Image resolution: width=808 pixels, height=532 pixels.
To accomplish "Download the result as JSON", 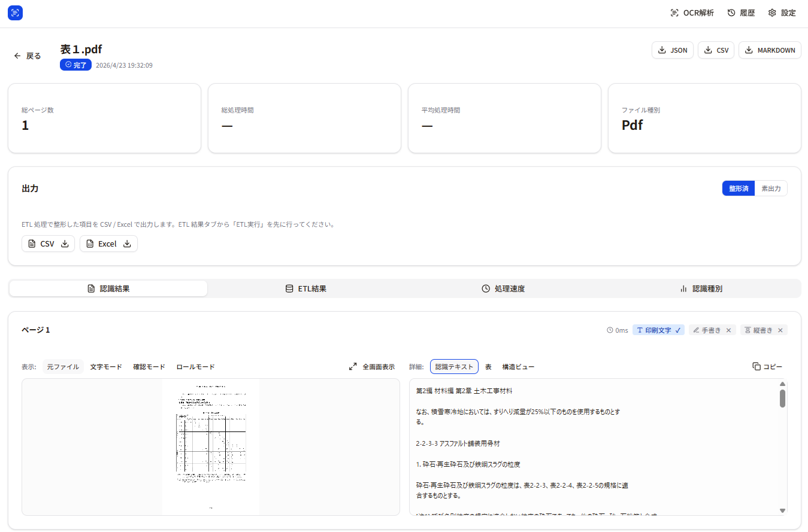I will coord(673,50).
